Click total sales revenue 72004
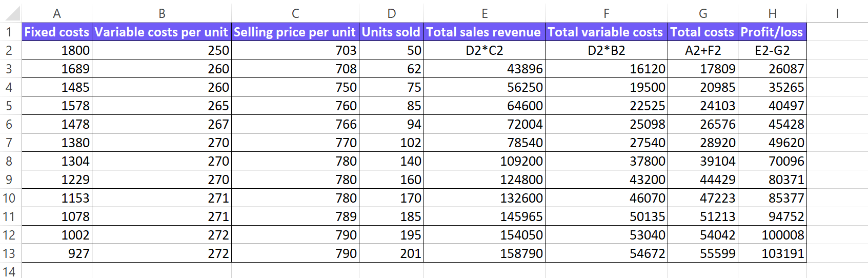 click(485, 124)
